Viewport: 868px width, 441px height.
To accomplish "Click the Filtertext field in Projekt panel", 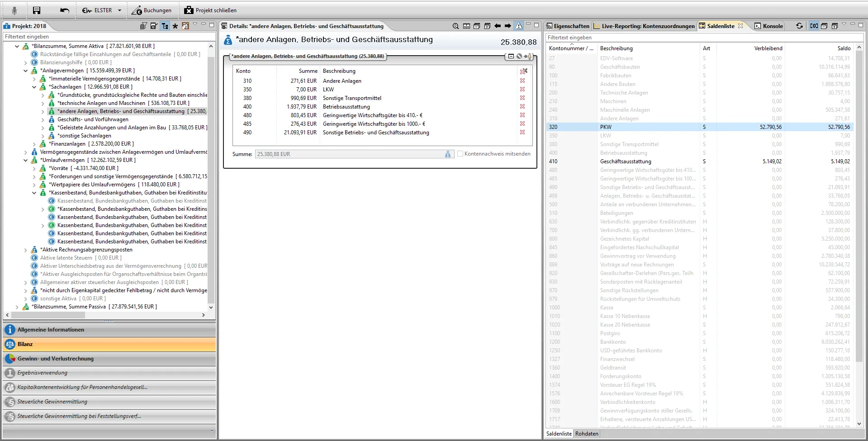I will point(109,37).
